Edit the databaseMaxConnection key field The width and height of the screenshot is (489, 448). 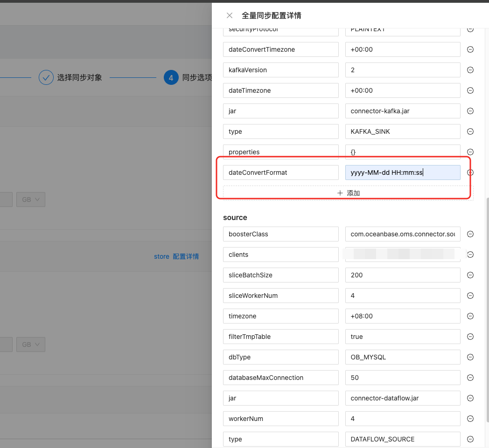tap(281, 378)
